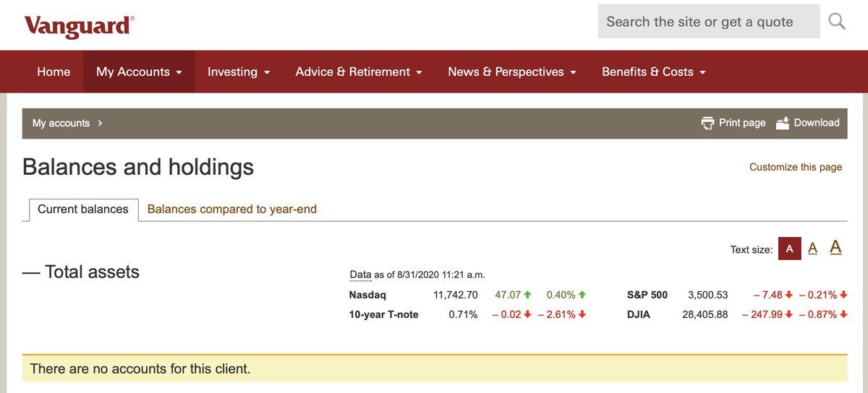Select the largest text size A
The height and width of the screenshot is (393, 868).
tap(835, 247)
